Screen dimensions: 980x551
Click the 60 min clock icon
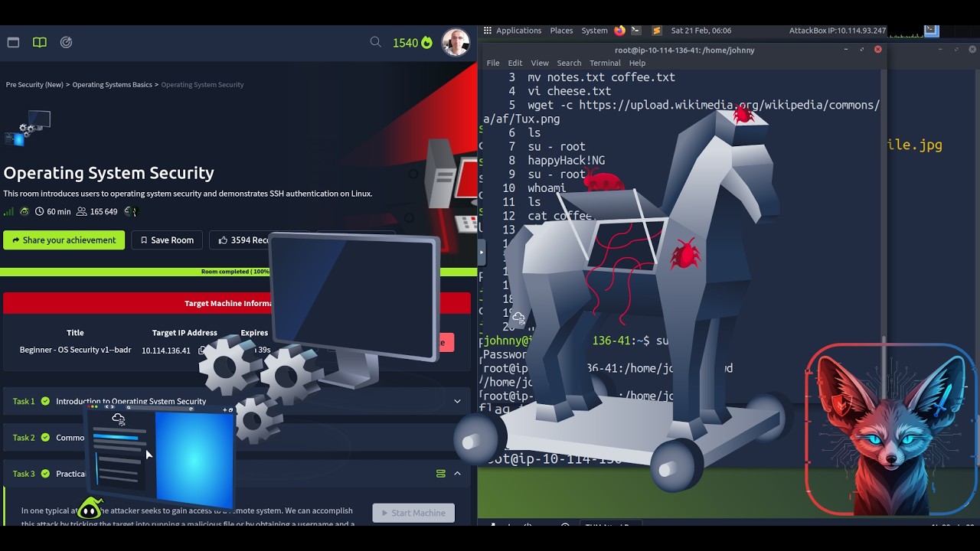tap(39, 212)
